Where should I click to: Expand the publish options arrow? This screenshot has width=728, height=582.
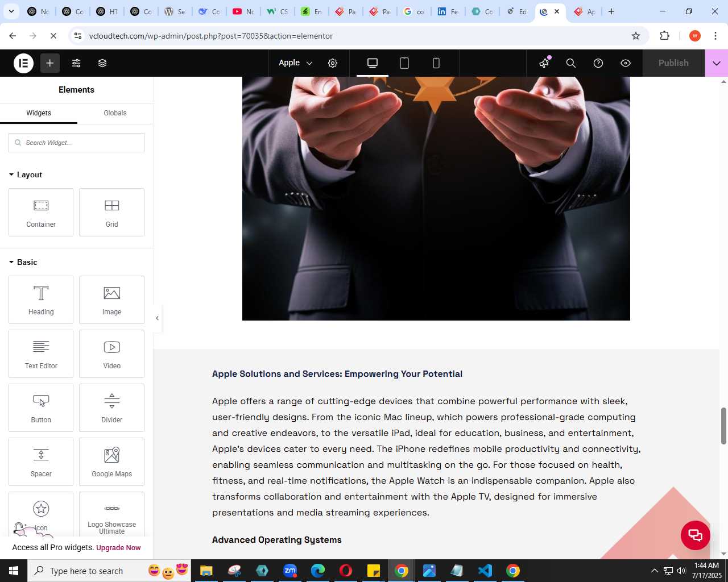pos(717,63)
